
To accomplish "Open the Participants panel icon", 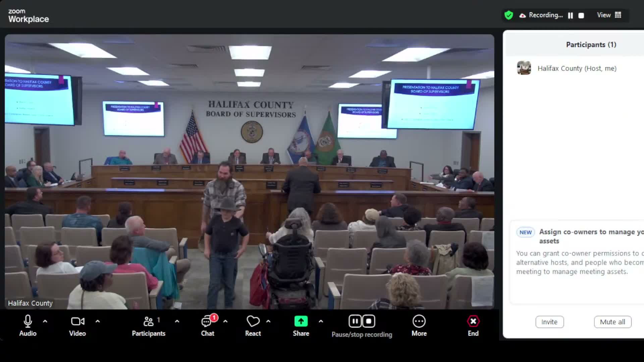I will pos(148,321).
